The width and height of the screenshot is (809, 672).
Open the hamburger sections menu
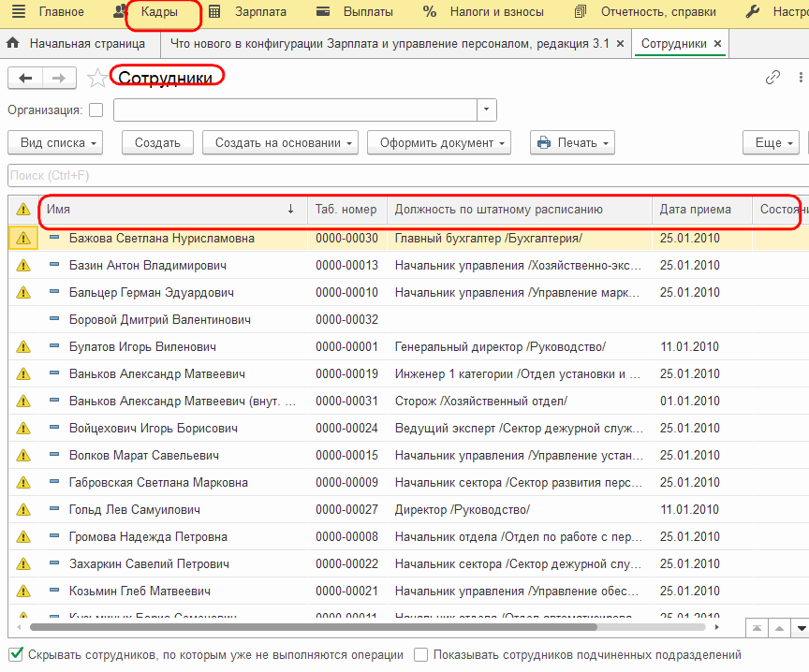[x=19, y=12]
